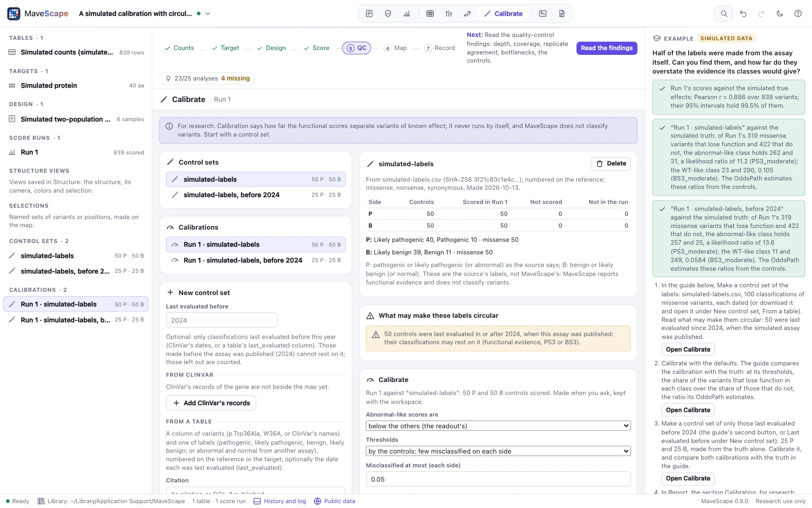The height and width of the screenshot is (508, 812).
Task: Select Run 1 under Score Runs
Action: [76, 152]
